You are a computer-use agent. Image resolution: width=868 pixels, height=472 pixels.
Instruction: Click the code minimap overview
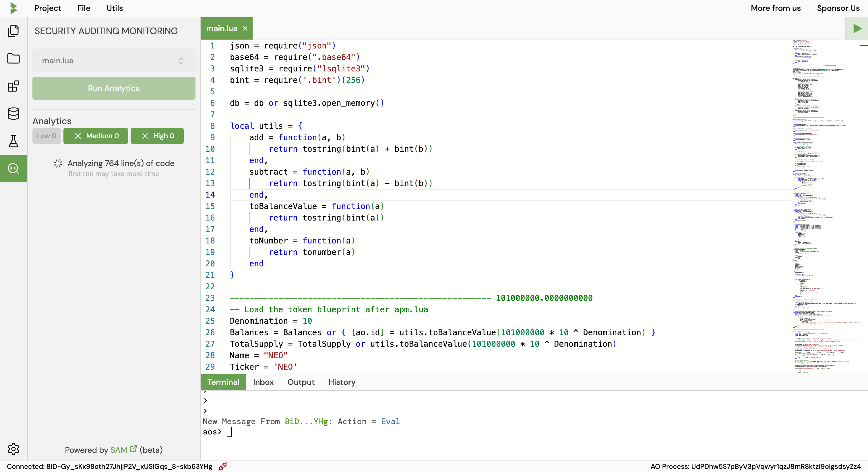(825, 206)
